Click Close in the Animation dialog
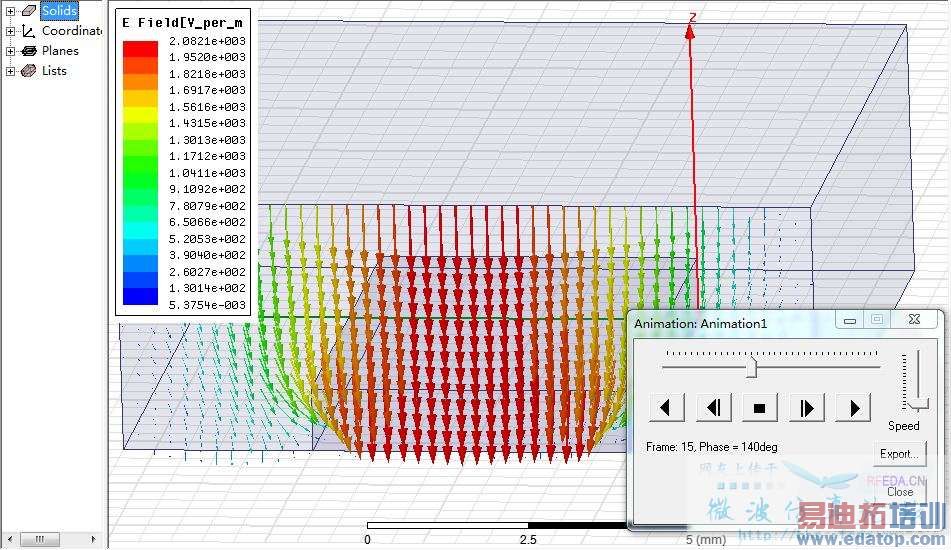 click(899, 491)
